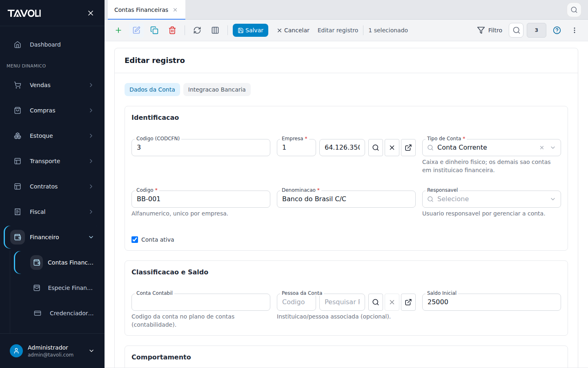588x368 pixels.
Task: Open global search in top-right corner
Action: point(574,10)
